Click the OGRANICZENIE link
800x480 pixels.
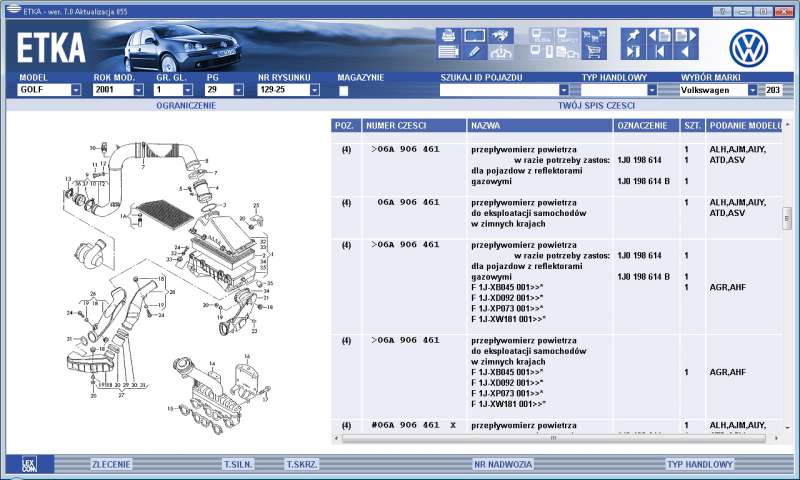186,106
